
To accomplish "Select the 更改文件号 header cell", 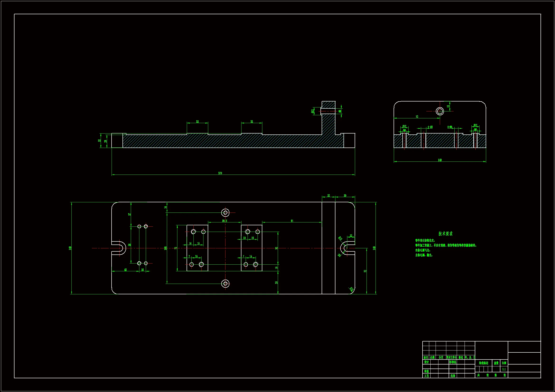I will [451, 357].
